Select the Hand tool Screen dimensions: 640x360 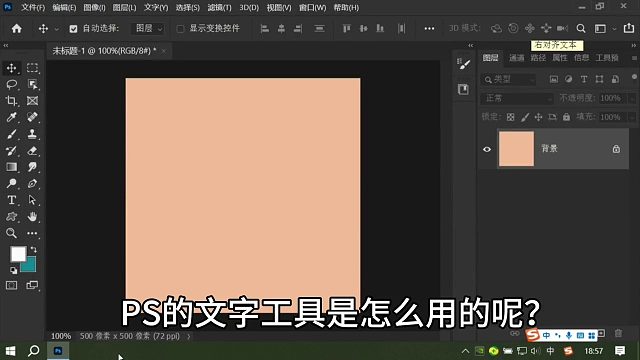(x=32, y=217)
